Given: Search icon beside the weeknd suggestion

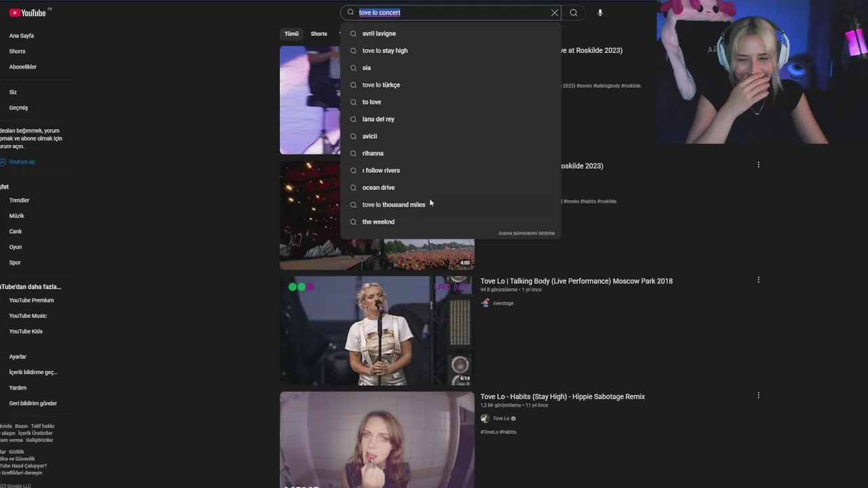Looking at the screenshot, I should (x=353, y=222).
